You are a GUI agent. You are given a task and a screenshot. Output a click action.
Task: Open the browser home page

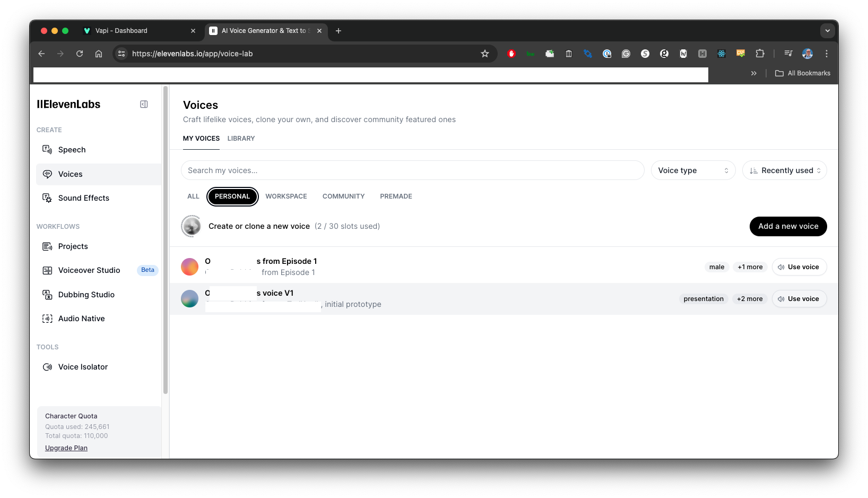pos(99,54)
